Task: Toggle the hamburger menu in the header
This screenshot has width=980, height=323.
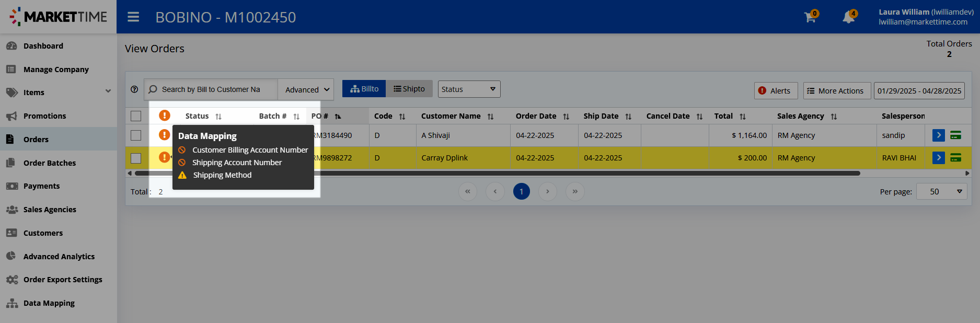Action: pyautogui.click(x=133, y=17)
